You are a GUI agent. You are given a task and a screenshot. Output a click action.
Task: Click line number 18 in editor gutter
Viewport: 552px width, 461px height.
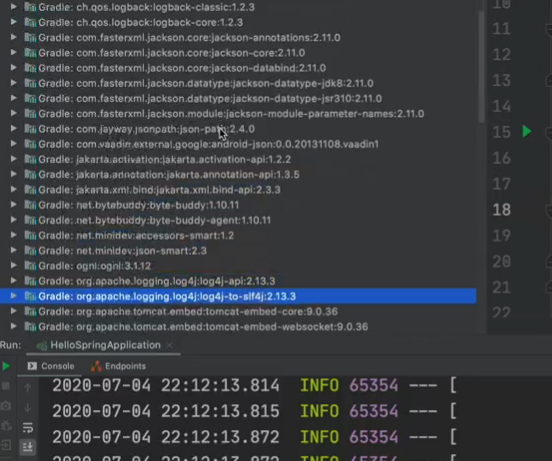click(501, 210)
